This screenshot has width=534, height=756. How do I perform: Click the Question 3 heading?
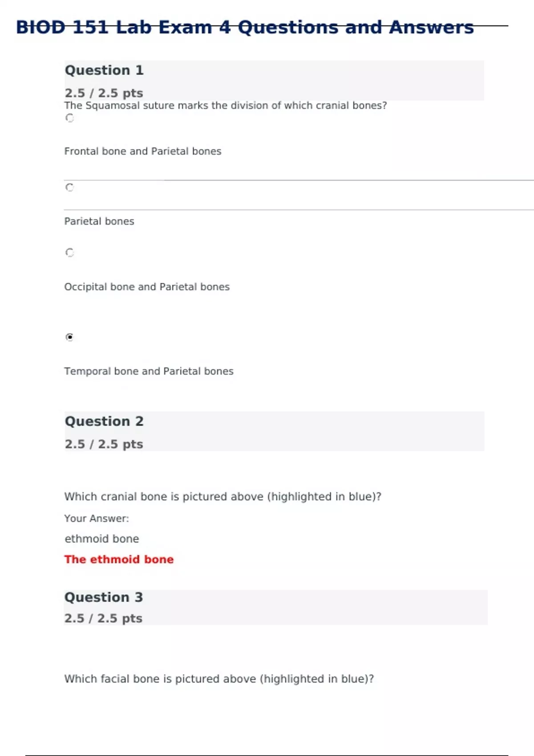point(104,597)
